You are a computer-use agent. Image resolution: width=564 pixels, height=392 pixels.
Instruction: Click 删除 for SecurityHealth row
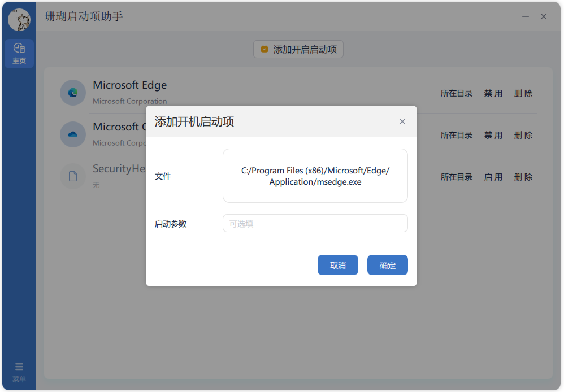523,177
